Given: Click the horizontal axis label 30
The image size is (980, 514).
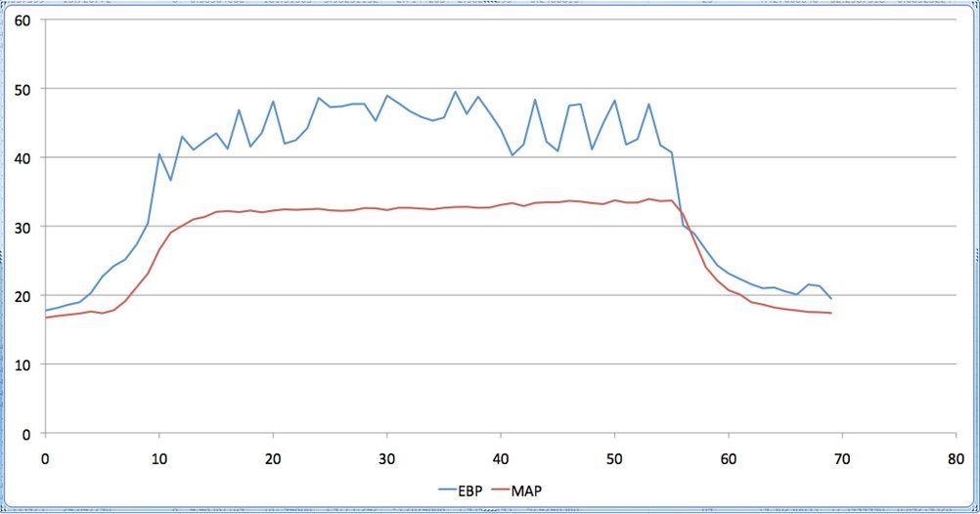Looking at the screenshot, I should point(387,459).
